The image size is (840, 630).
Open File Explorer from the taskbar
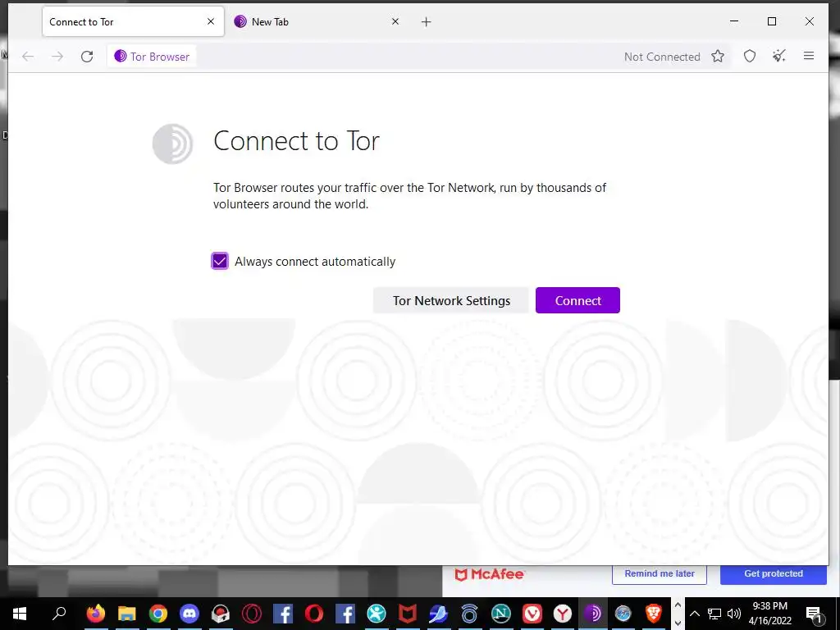[127, 614]
